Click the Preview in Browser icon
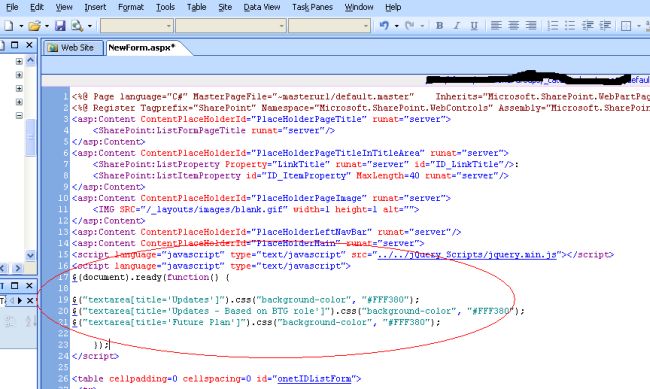Image resolution: width=650 pixels, height=389 pixels. [77, 26]
